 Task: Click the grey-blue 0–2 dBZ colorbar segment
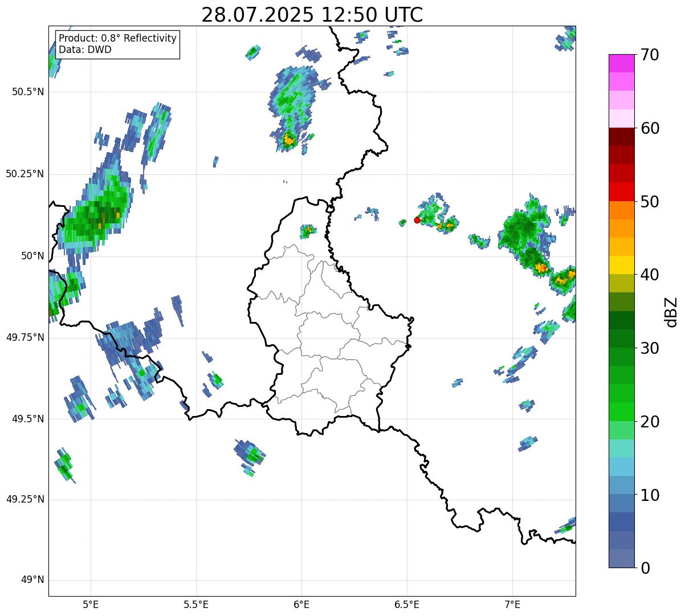(x=621, y=558)
